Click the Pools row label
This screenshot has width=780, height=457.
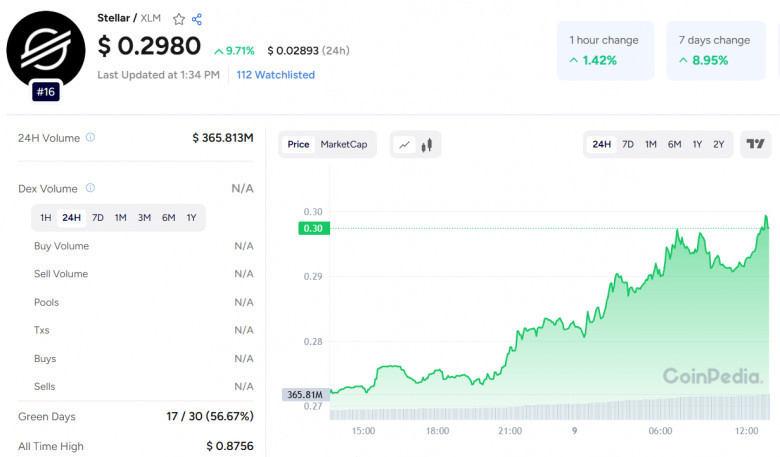(46, 302)
